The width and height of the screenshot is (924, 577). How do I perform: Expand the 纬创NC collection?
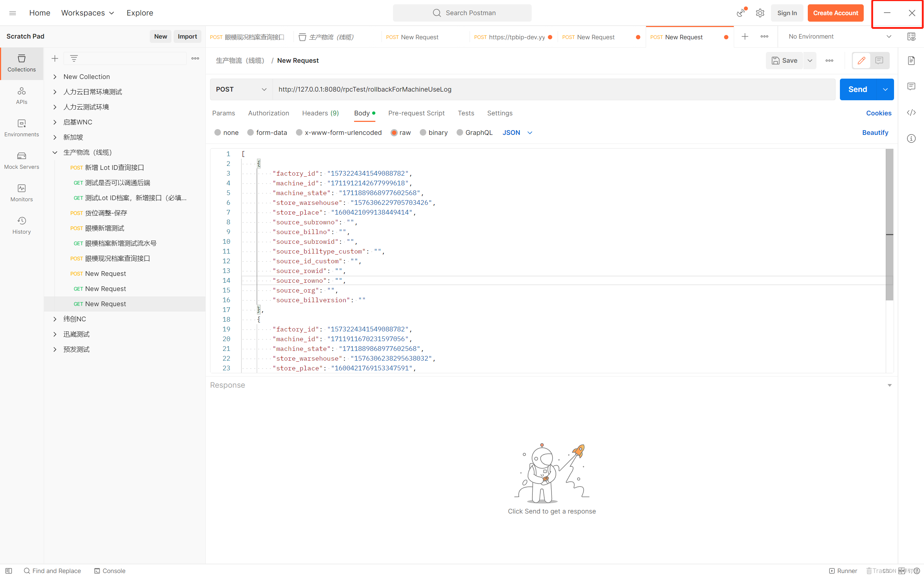click(x=55, y=319)
